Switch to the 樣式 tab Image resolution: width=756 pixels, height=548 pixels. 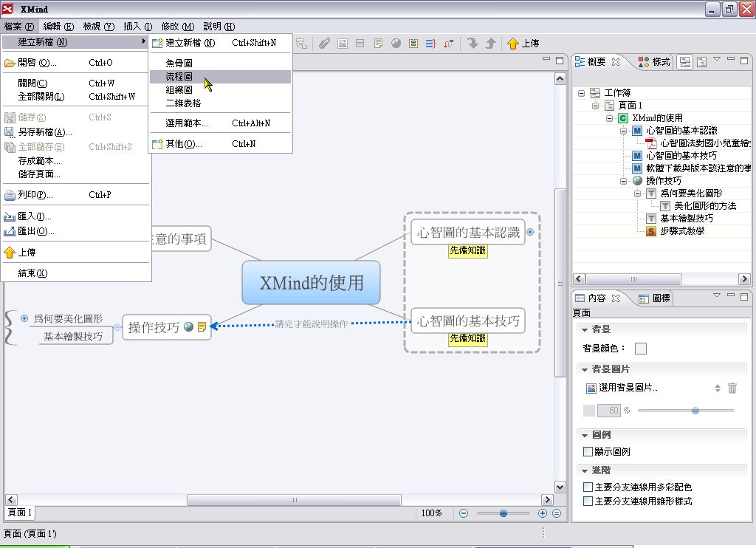coord(654,62)
